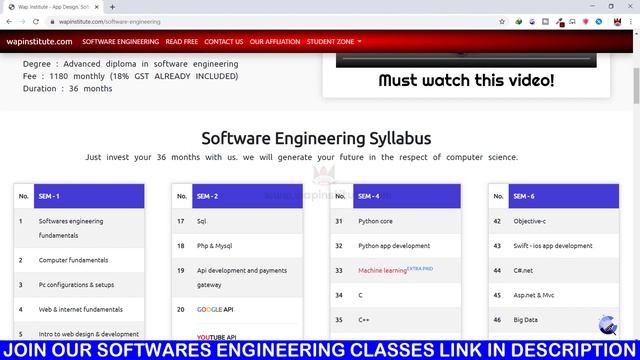Open a new browser tab

112,7
